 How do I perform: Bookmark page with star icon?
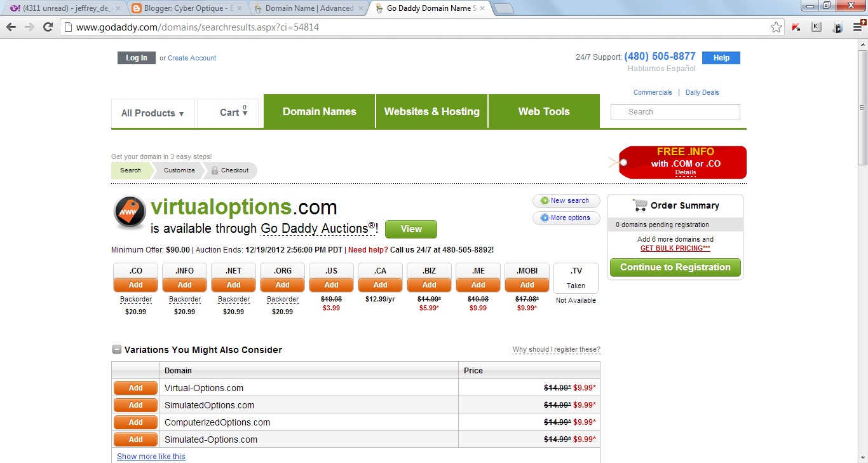tap(776, 27)
